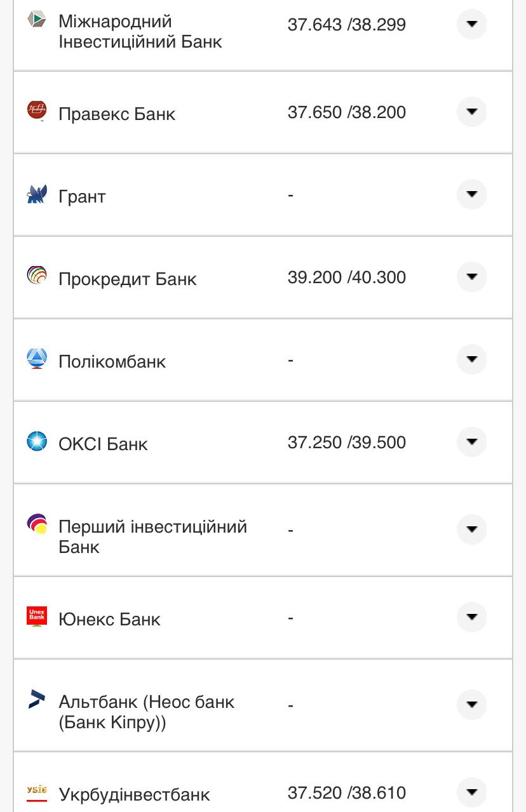Select the rate 37.643 /38.299 text
The width and height of the screenshot is (526, 812).
click(345, 24)
